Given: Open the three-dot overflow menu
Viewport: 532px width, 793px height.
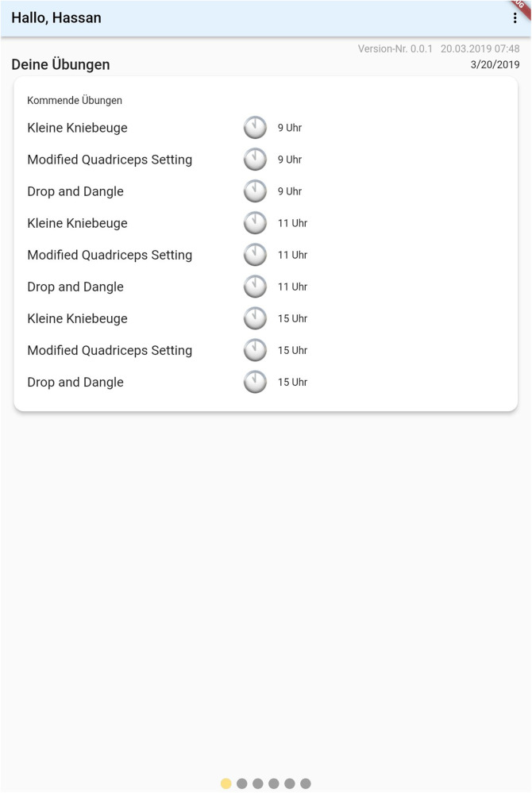Looking at the screenshot, I should [x=515, y=17].
